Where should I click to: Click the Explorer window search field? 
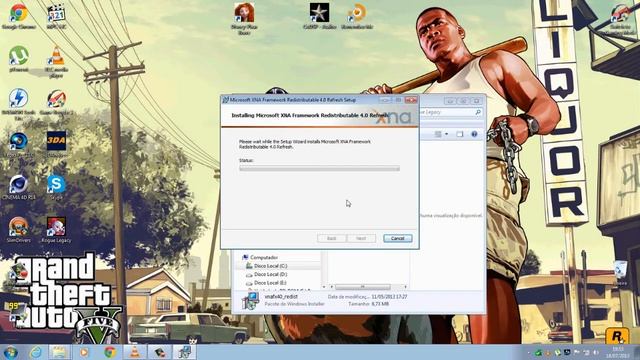point(450,112)
